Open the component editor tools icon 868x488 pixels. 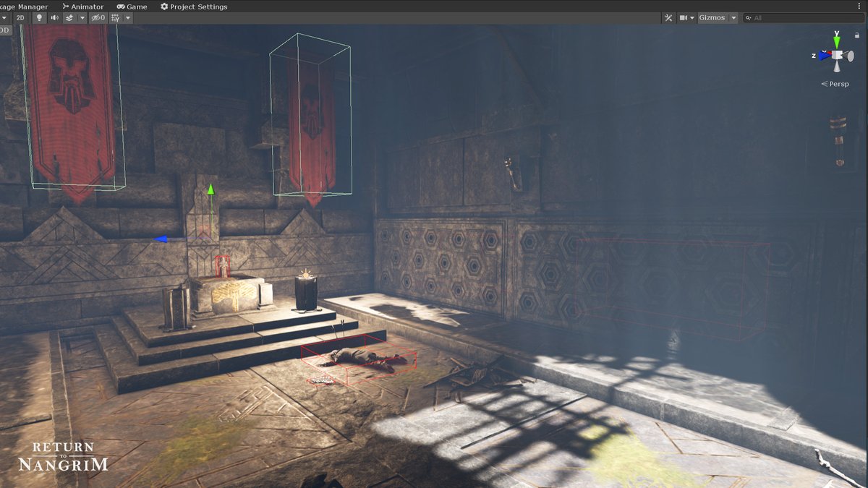click(x=668, y=17)
